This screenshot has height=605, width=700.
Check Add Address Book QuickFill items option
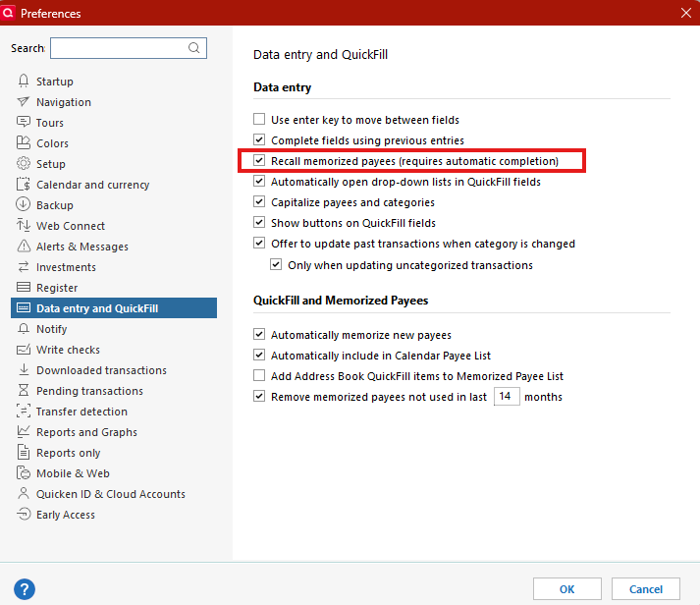[x=259, y=375]
